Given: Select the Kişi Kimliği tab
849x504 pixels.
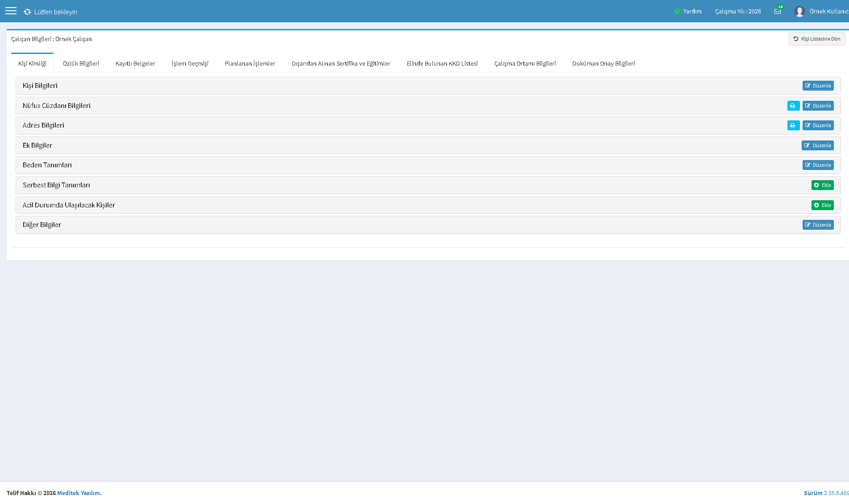Looking at the screenshot, I should click(x=32, y=63).
